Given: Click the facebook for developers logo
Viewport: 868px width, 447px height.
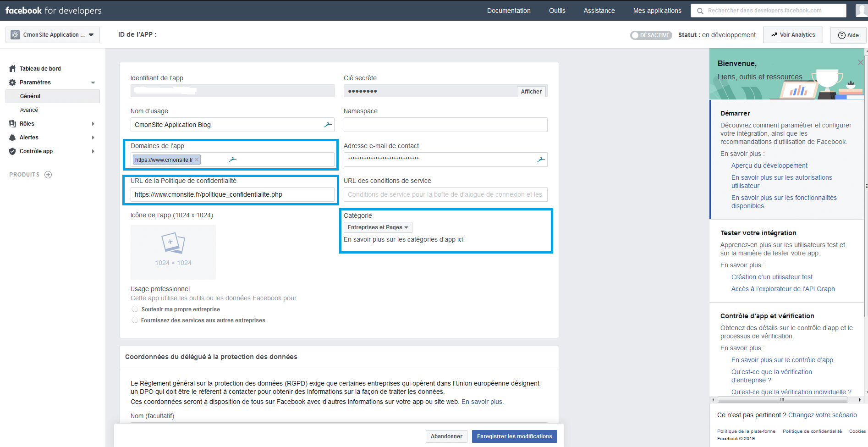Looking at the screenshot, I should [54, 10].
